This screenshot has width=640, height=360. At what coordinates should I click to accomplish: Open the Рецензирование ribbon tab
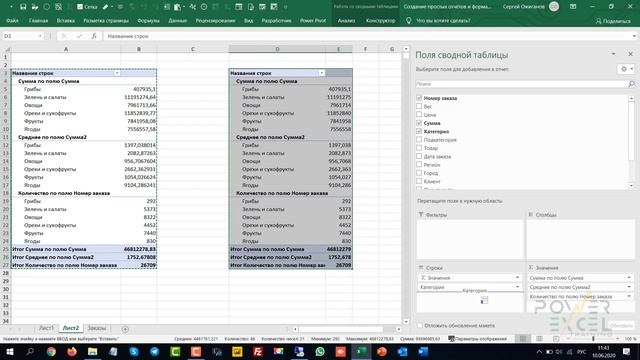[215, 20]
